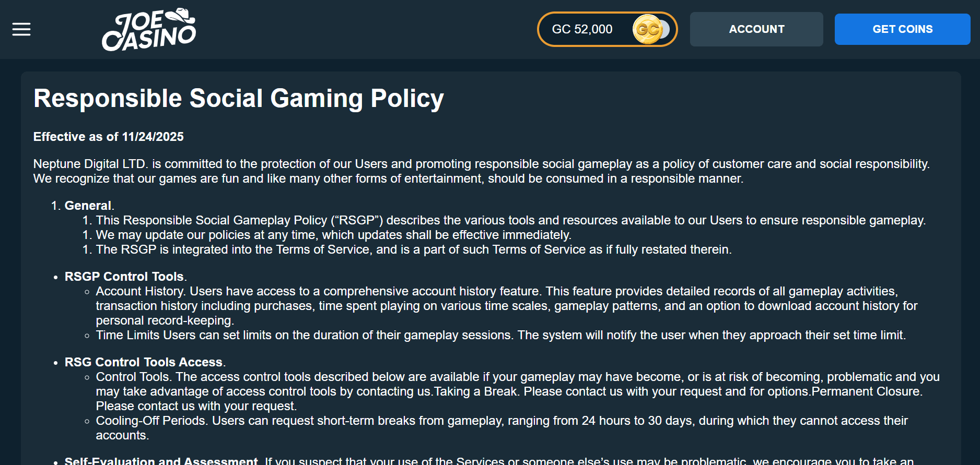Click the GC 52,000 balance amount

pyautogui.click(x=582, y=29)
